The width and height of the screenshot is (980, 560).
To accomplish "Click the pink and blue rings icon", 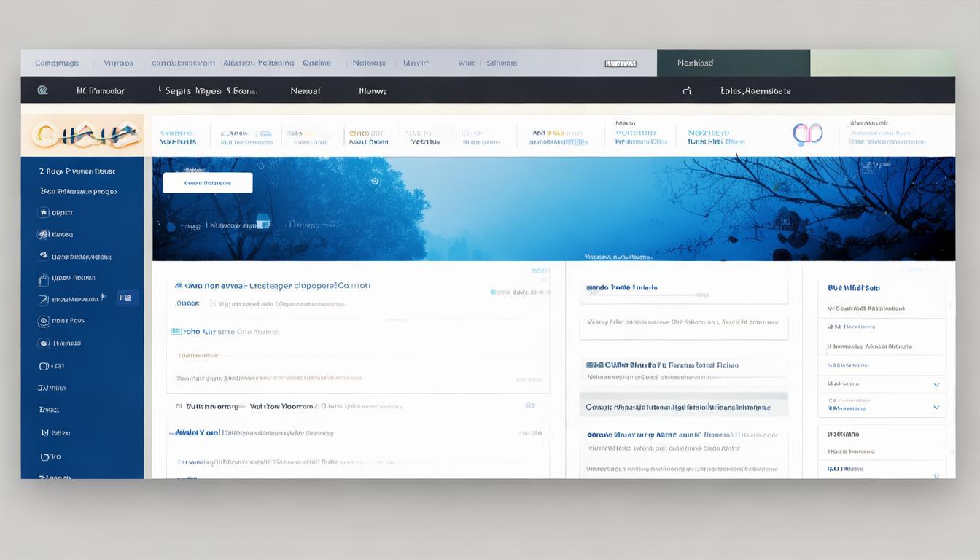I will (x=807, y=133).
